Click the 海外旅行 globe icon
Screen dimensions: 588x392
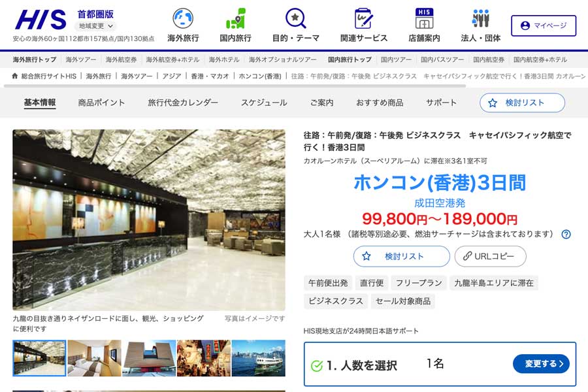pyautogui.click(x=183, y=18)
